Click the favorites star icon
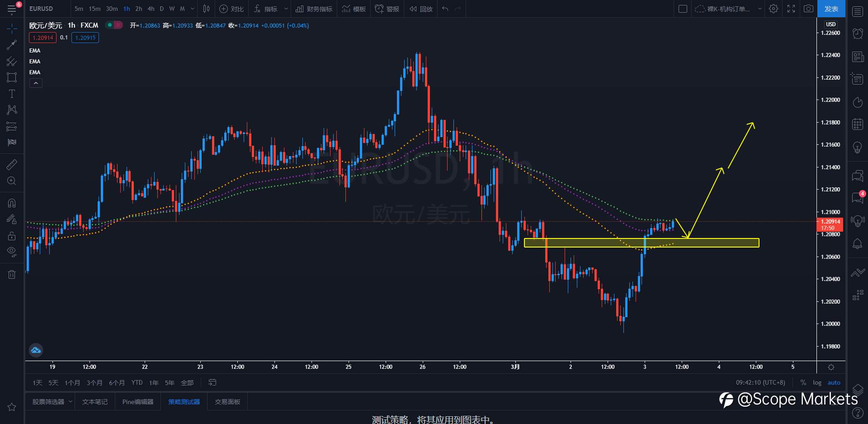This screenshot has height=424, width=868. click(12, 407)
